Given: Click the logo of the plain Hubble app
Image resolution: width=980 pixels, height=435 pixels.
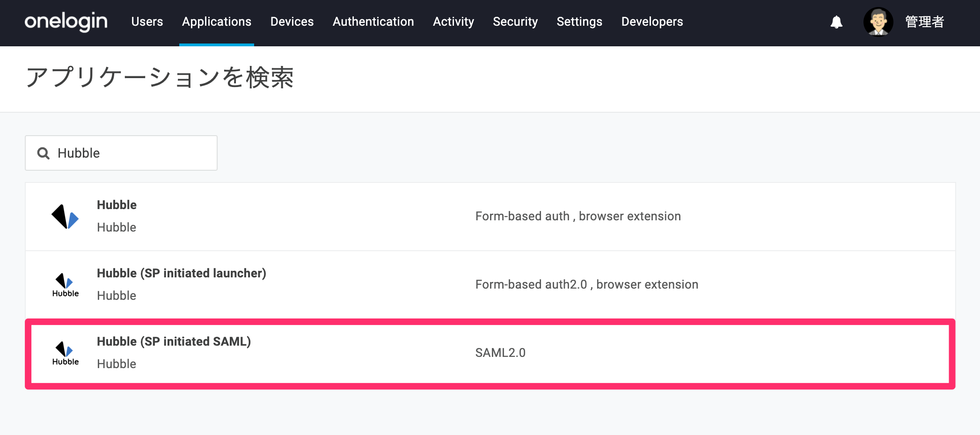Looking at the screenshot, I should [65, 217].
